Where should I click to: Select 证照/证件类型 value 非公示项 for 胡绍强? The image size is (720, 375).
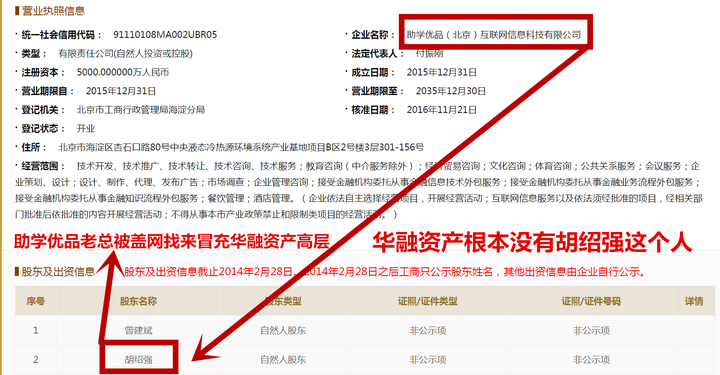[428, 359]
